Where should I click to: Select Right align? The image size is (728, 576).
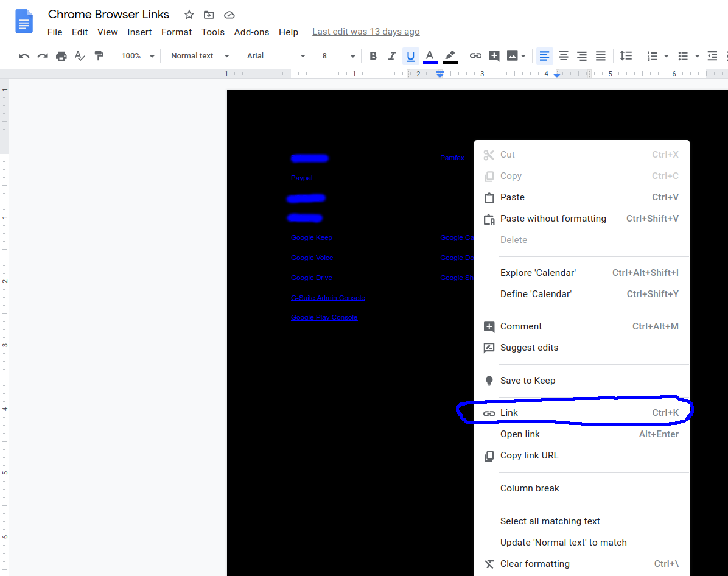(x=582, y=56)
